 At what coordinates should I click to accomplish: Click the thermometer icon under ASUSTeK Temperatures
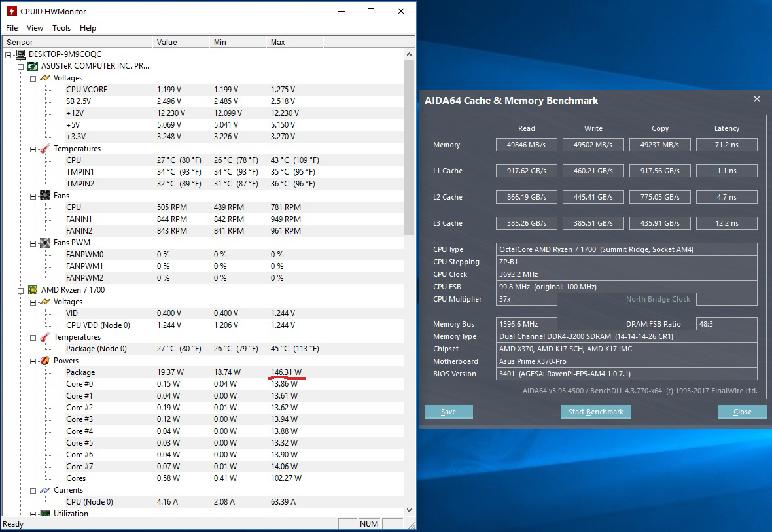pyautogui.click(x=45, y=149)
